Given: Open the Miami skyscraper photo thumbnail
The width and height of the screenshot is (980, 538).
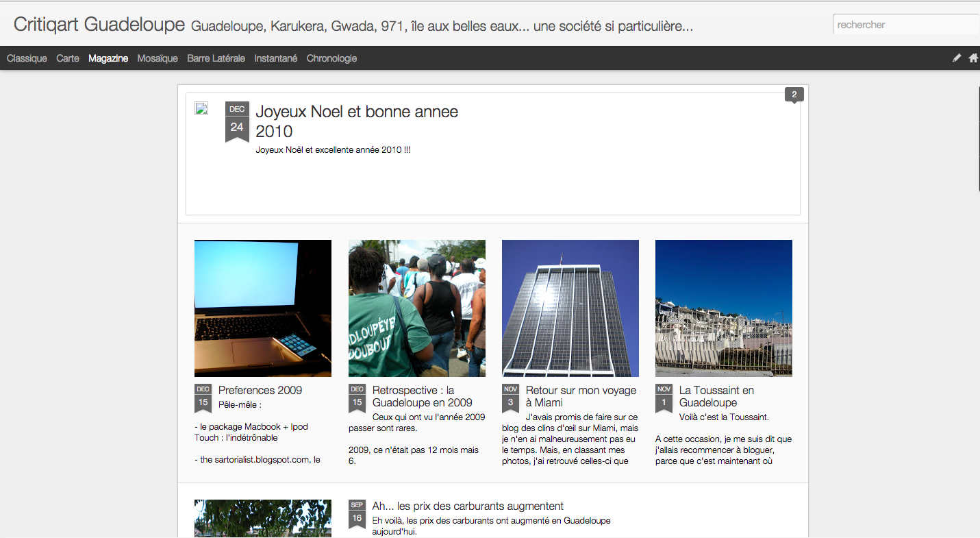Looking at the screenshot, I should coord(570,308).
